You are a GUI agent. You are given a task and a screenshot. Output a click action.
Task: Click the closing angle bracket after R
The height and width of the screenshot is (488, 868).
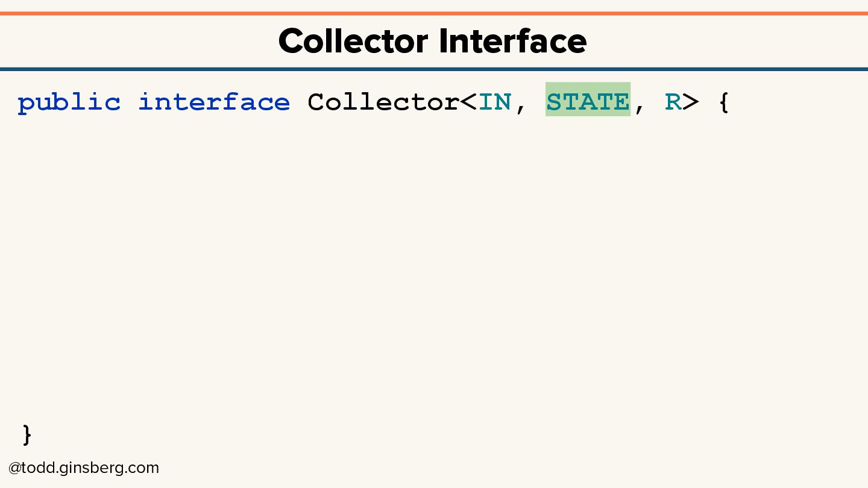(691, 102)
